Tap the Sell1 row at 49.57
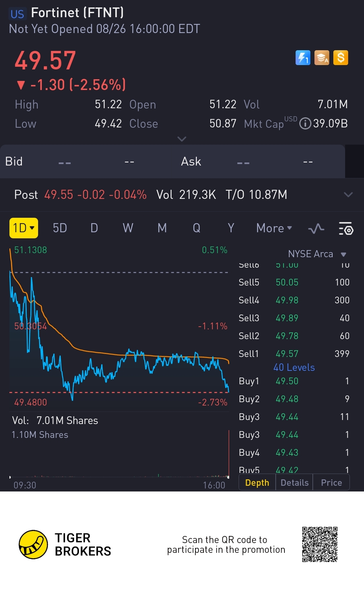 (x=294, y=354)
